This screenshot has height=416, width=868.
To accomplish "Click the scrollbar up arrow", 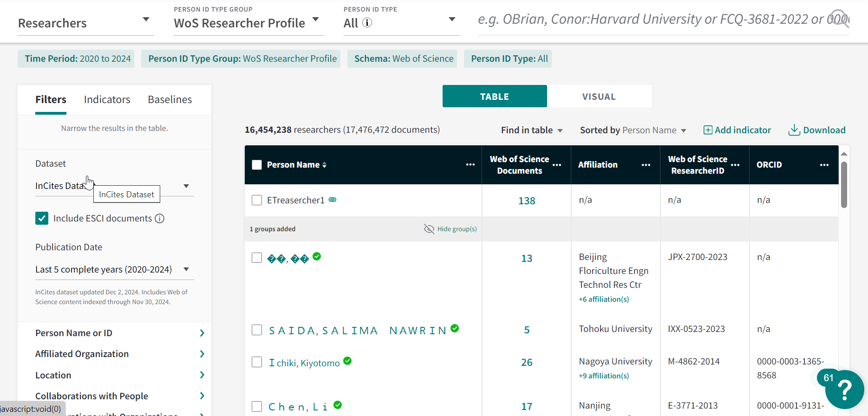I will click(x=844, y=153).
